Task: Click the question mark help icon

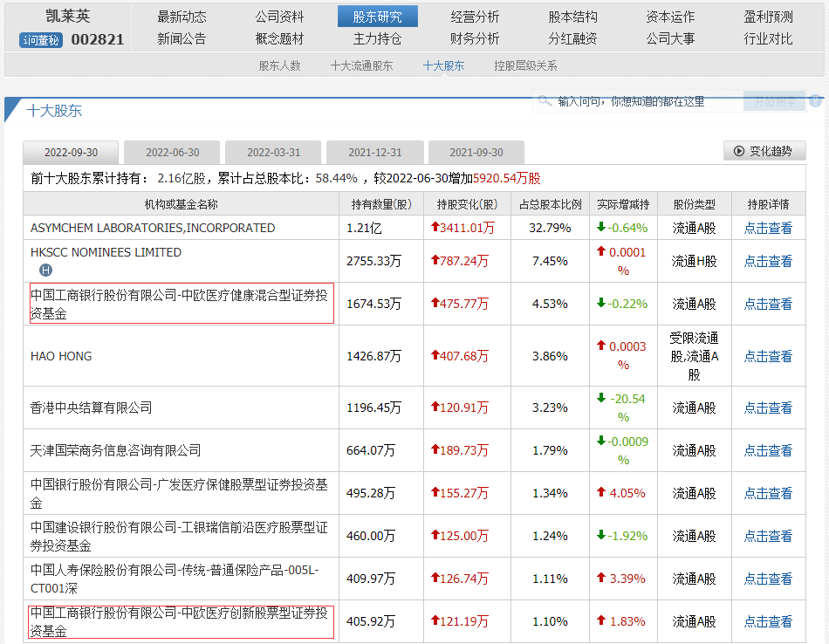Action: pyautogui.click(x=817, y=101)
